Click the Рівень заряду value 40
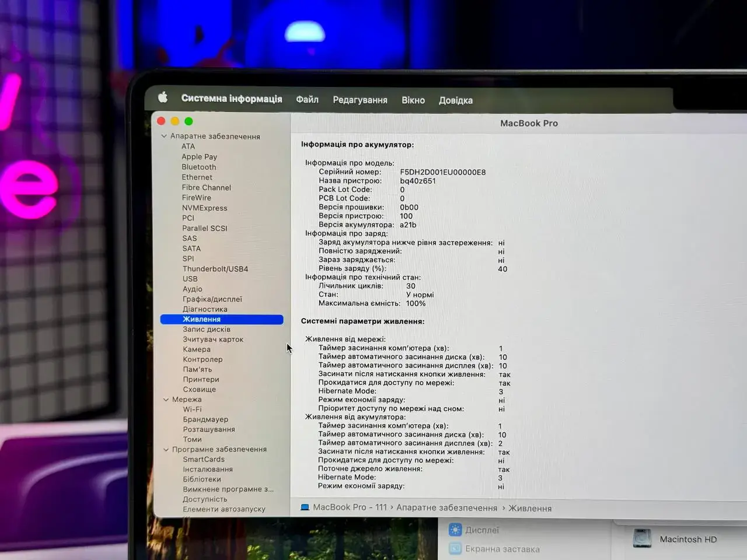 [x=502, y=269]
